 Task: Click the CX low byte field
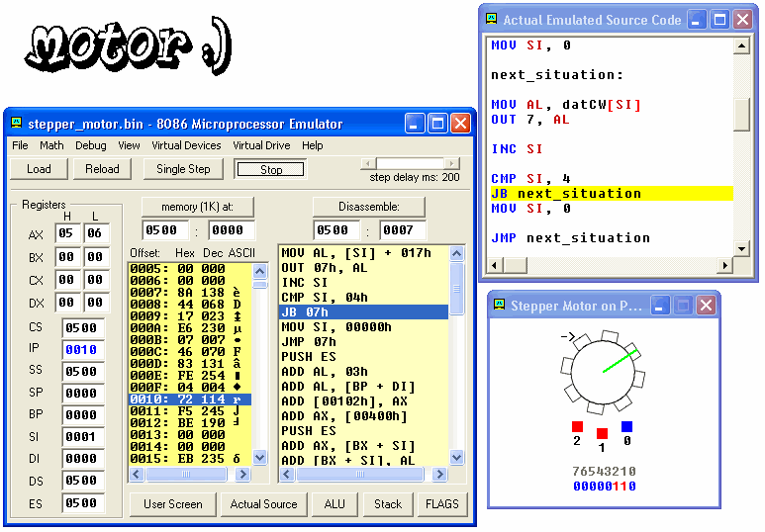[x=96, y=280]
